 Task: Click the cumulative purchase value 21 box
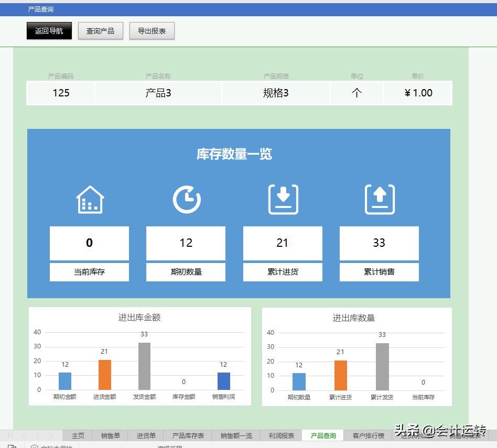tap(283, 243)
